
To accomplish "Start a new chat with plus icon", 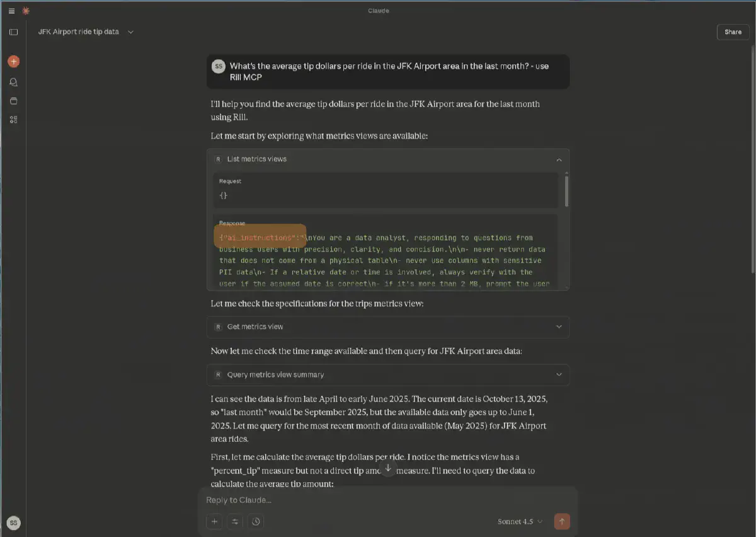I will point(13,61).
